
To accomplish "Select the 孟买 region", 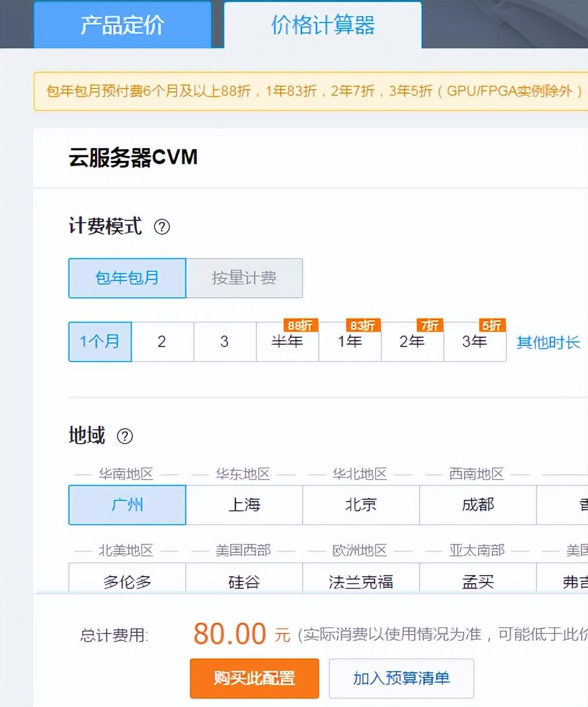I will tap(478, 579).
